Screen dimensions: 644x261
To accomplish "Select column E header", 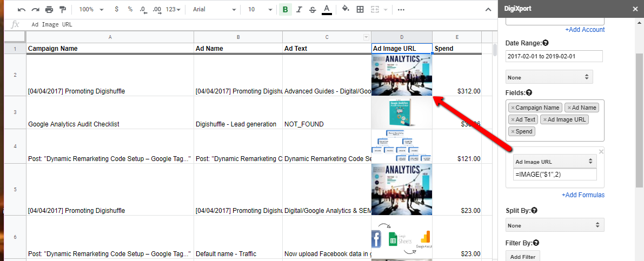I will 457,37.
